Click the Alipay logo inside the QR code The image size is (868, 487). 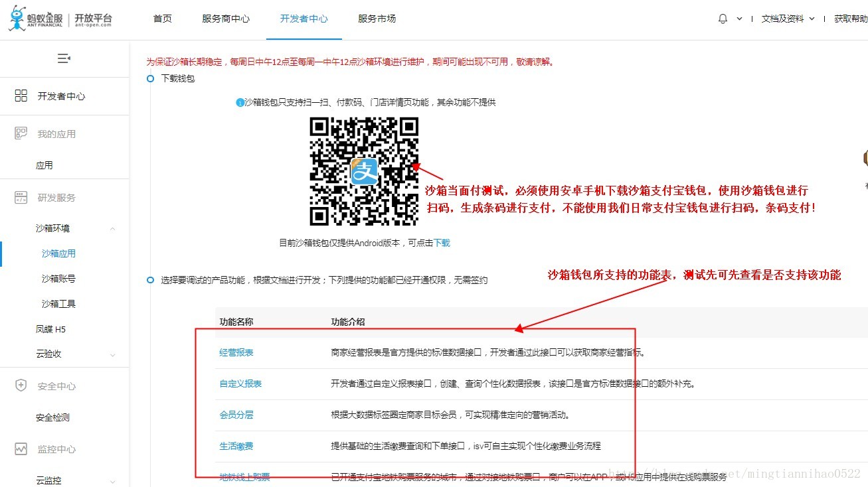tap(364, 172)
